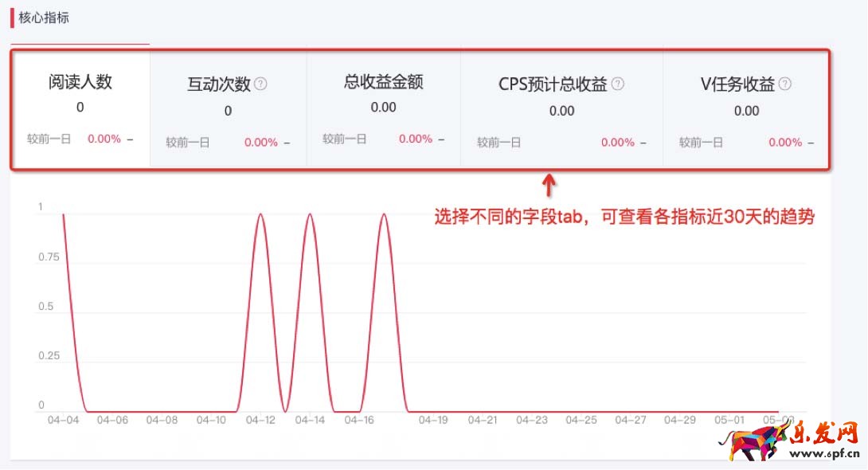View the V任务收益 tab

click(737, 84)
